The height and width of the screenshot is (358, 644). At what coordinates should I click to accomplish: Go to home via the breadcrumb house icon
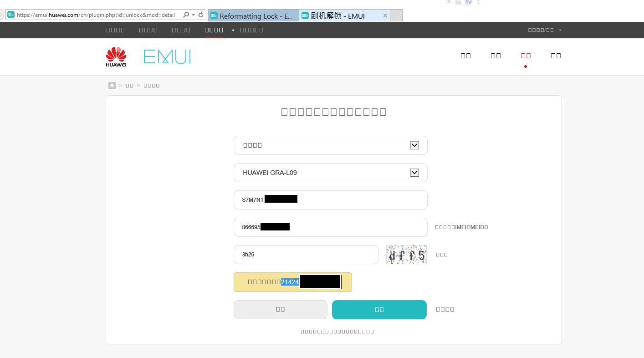112,86
